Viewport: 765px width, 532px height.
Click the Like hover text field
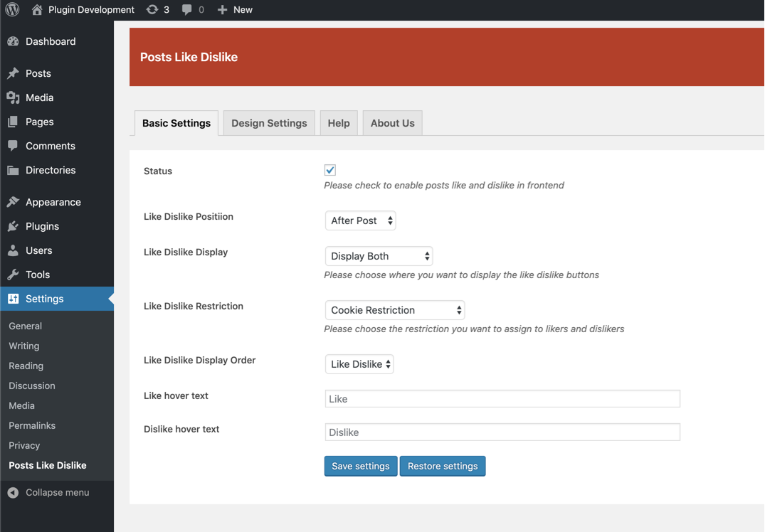502,399
